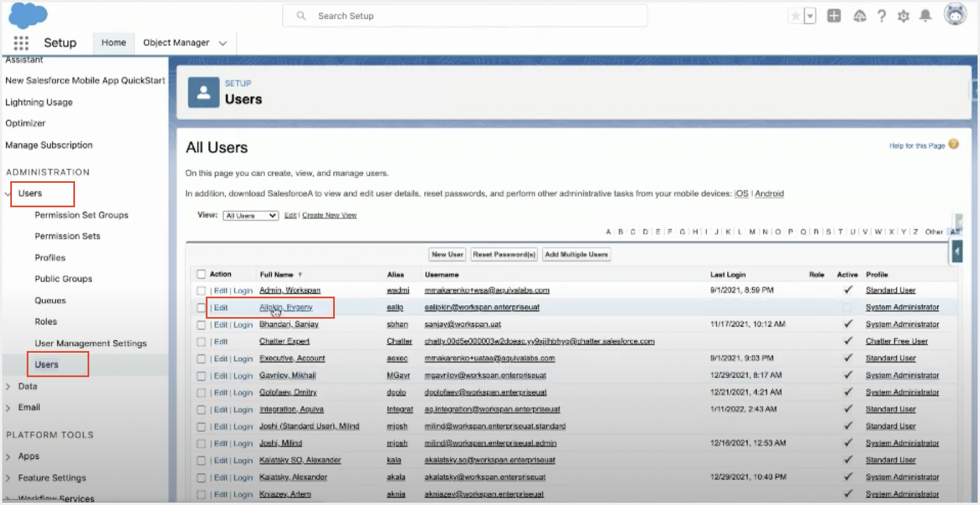Click Edit for Chatter Expert
980x505 pixels.
[x=221, y=342]
